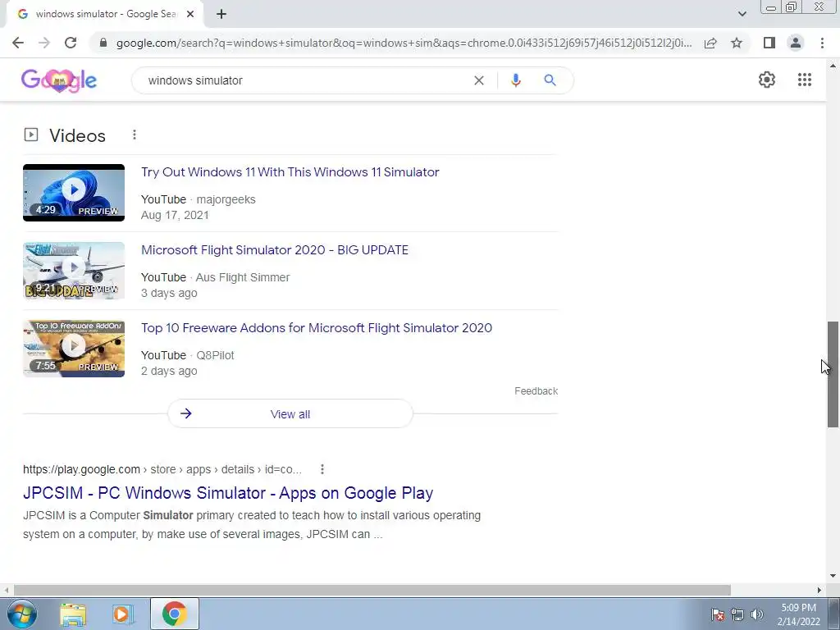This screenshot has height=630, width=840.
Task: Click the play.google.com breadcrumb URL
Action: click(162, 469)
